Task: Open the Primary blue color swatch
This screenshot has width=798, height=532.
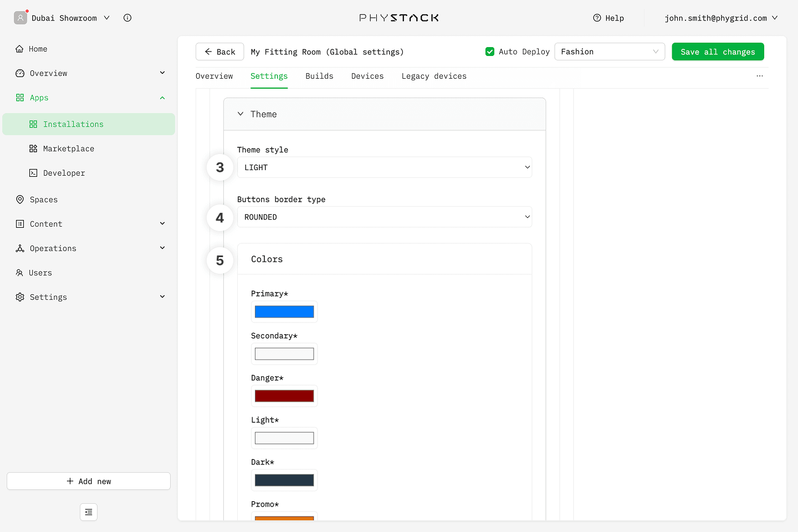Action: click(x=284, y=312)
